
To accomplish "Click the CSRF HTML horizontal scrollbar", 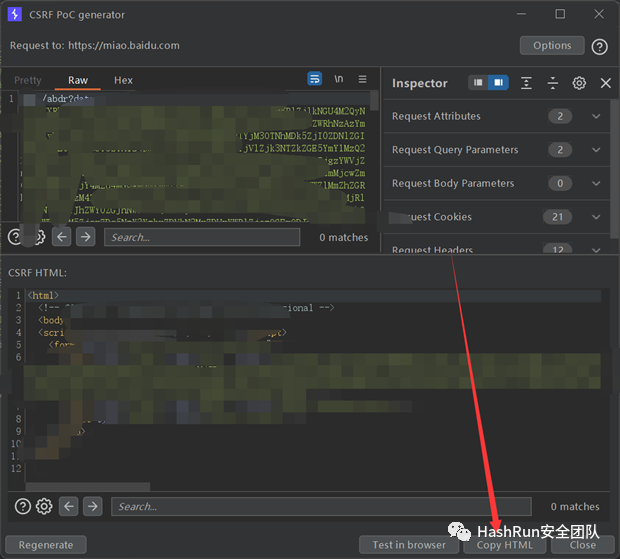I will tap(88, 486).
